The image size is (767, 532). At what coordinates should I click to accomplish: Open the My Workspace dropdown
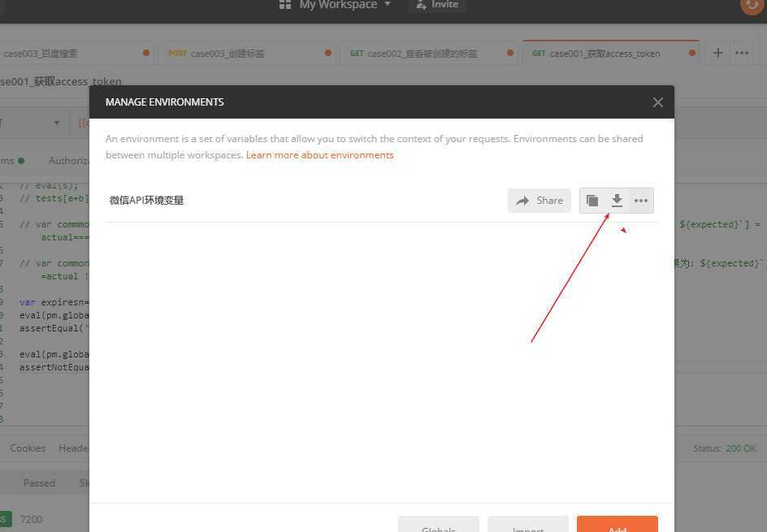coord(344,5)
